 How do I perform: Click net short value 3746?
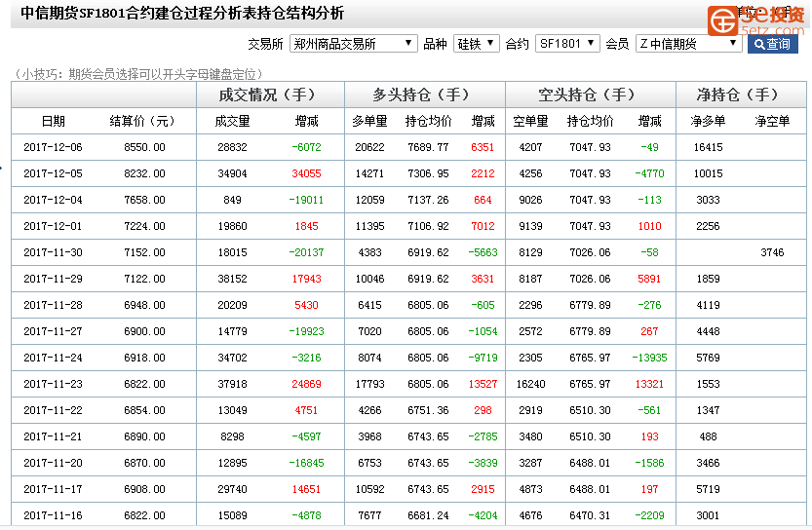tap(772, 252)
